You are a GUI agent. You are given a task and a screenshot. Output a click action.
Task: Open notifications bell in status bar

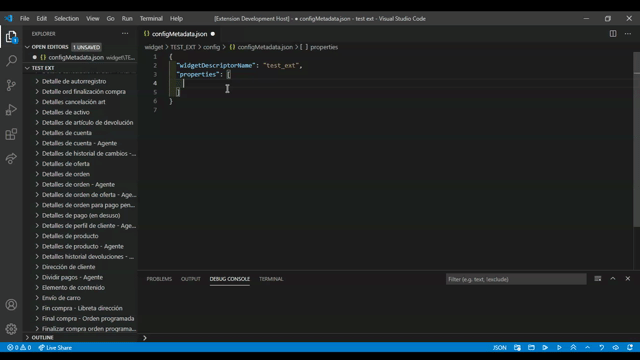coord(630,348)
